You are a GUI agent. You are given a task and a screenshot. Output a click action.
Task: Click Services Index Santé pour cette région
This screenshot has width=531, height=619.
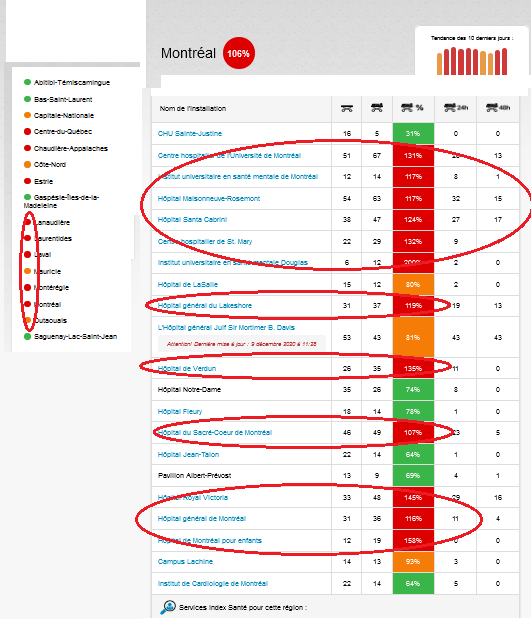(x=243, y=608)
